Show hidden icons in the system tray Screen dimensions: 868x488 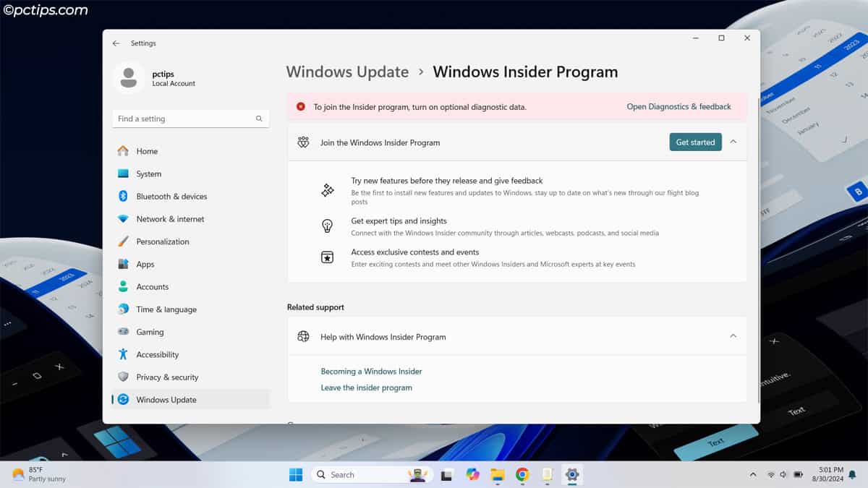[752, 474]
